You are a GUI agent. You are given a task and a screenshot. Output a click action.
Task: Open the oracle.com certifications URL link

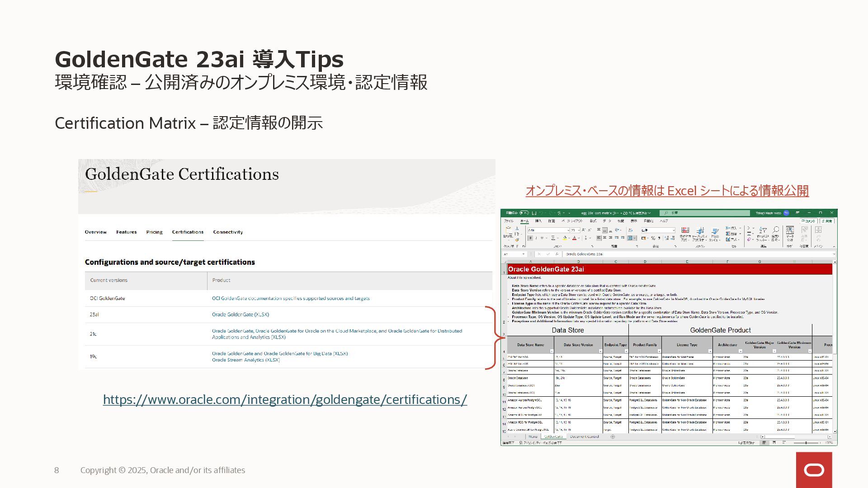pyautogui.click(x=285, y=399)
